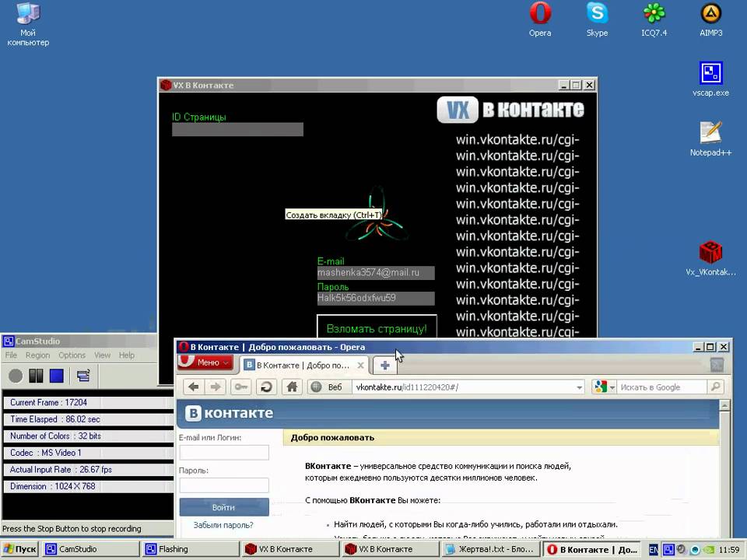Open the Opera Меню button
Viewport: 747px width, 560px height.
205,362
